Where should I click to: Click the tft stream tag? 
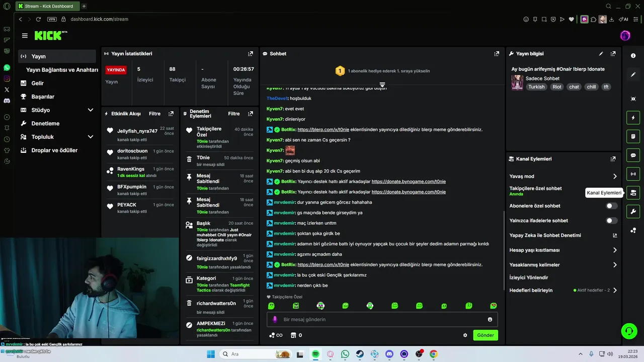606,87
